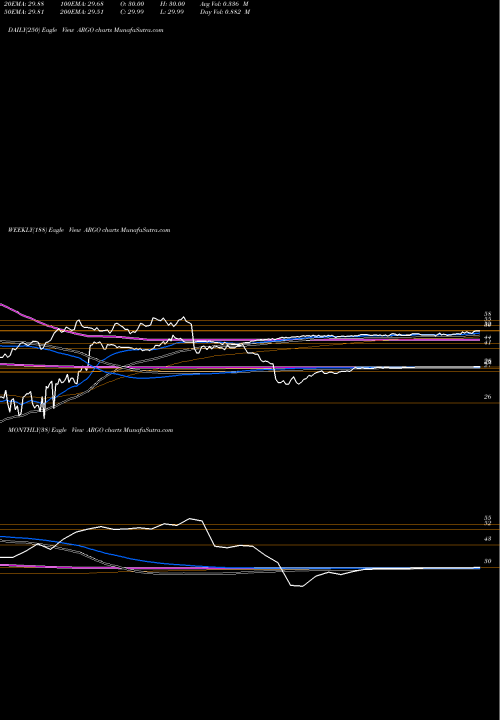500x720 pixels.
Task: Click the low price L: 29.99
Action: click(x=174, y=12)
